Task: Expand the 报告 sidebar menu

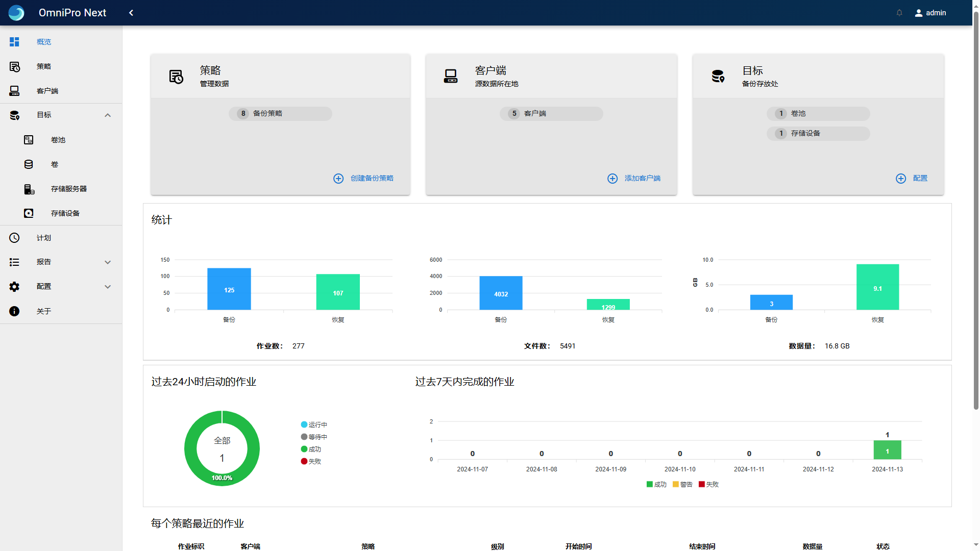Action: [108, 262]
